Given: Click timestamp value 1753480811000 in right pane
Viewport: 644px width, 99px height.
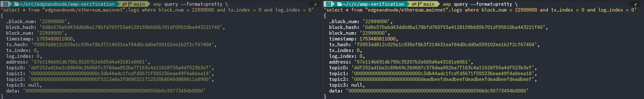Looking at the screenshot, I should [378, 39].
